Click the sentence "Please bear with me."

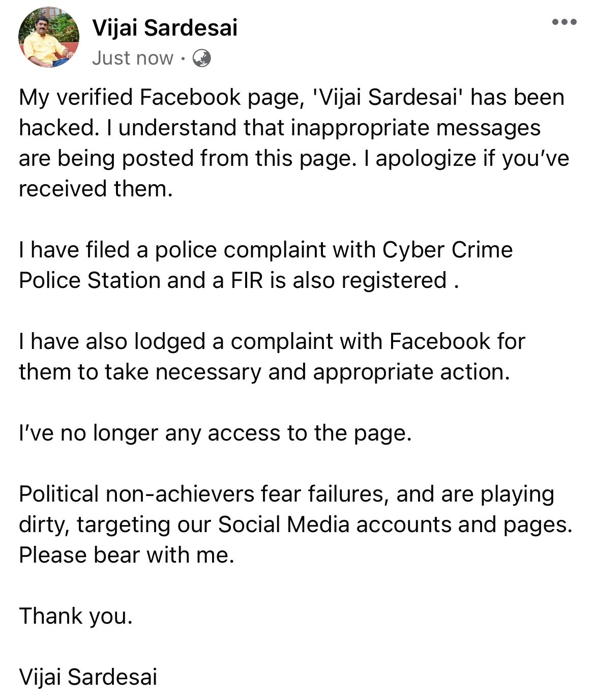(127, 555)
